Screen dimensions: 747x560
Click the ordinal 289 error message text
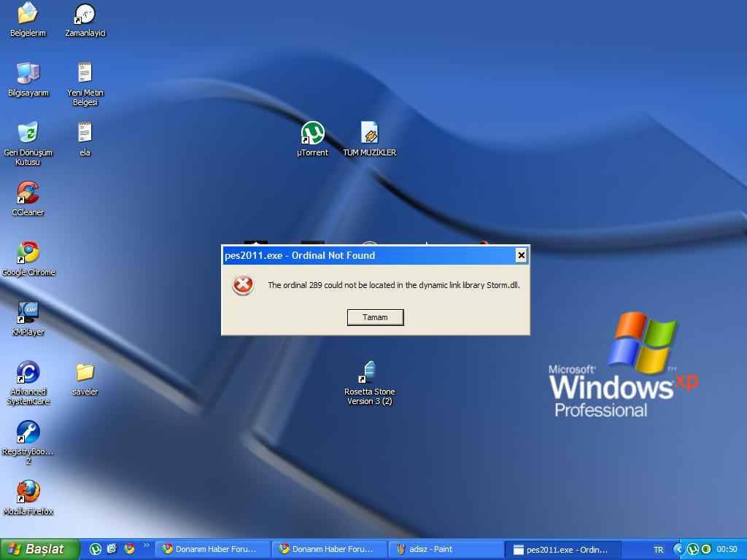click(x=393, y=285)
